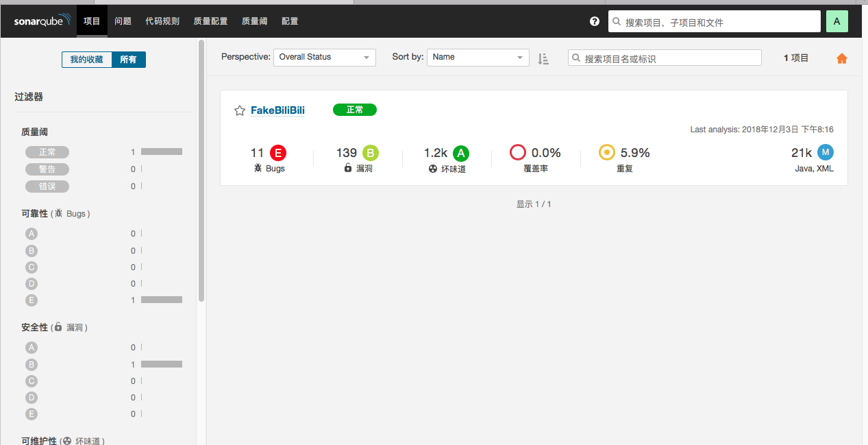Click the yellow duplication ring icon
The width and height of the screenshot is (868, 445).
click(x=606, y=152)
